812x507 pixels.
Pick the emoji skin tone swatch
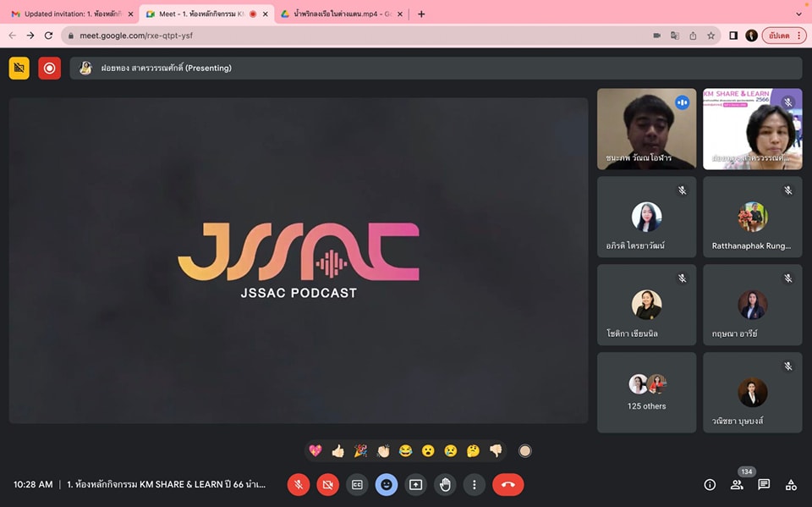tap(524, 451)
